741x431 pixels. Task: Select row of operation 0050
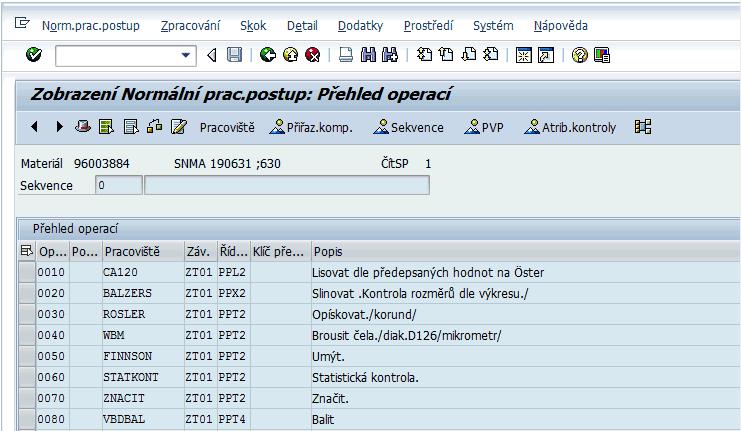point(27,356)
